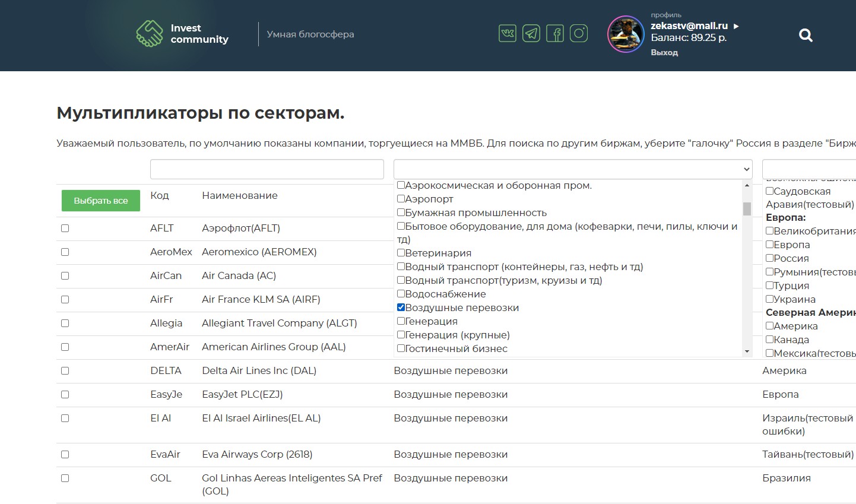Viewport: 856px width, 504px height.
Task: Focus the code/name filter input field
Action: 267,169
